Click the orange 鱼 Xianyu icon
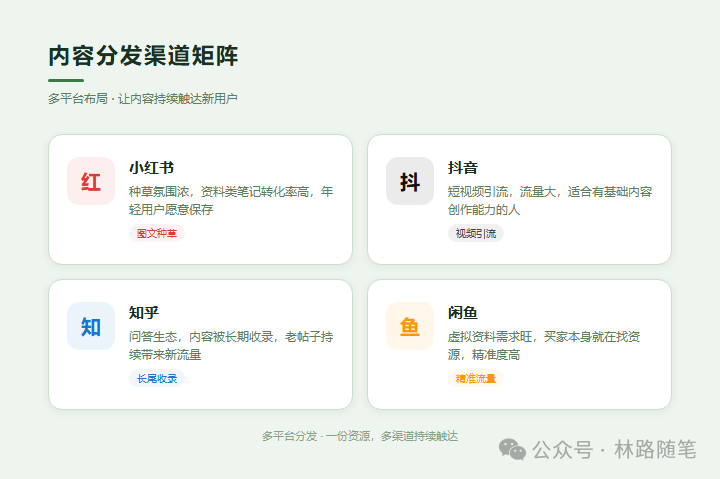 [x=410, y=327]
